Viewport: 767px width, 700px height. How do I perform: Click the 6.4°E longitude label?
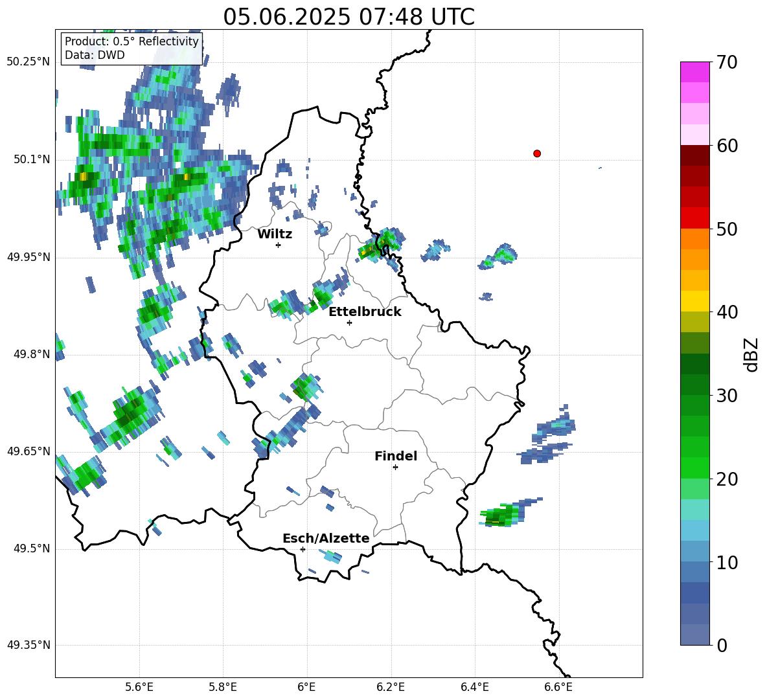[x=474, y=687]
